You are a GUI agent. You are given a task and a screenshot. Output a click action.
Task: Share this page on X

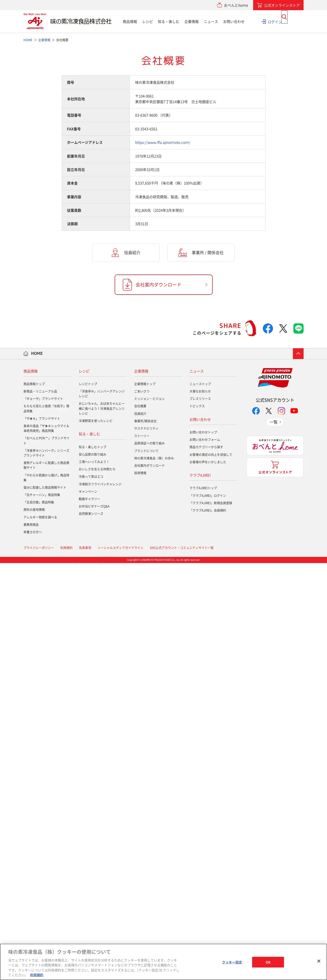tap(283, 328)
